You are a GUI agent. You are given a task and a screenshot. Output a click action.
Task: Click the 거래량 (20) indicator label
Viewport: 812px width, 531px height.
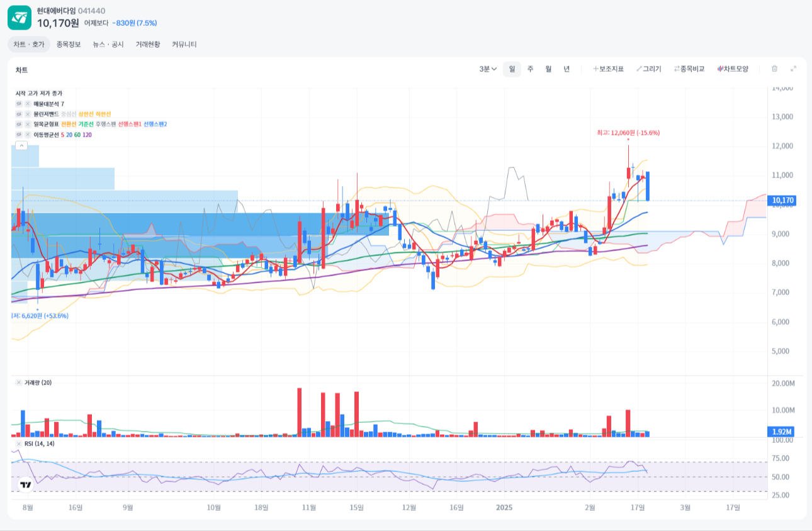(37, 383)
